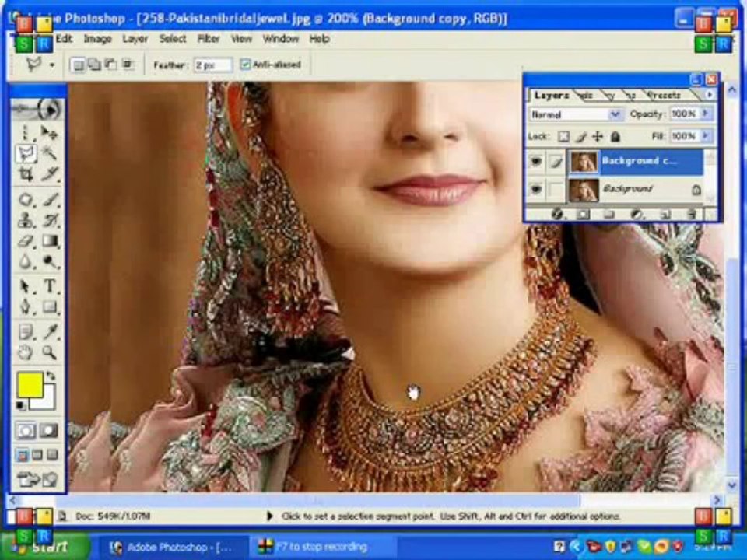This screenshot has width=747, height=560.
Task: Select the Pen tool
Action: 26,306
